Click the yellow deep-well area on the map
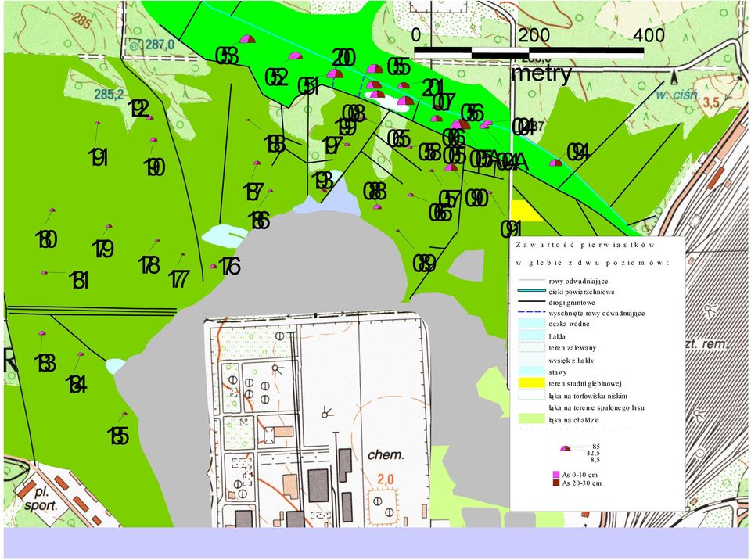 tap(526, 210)
